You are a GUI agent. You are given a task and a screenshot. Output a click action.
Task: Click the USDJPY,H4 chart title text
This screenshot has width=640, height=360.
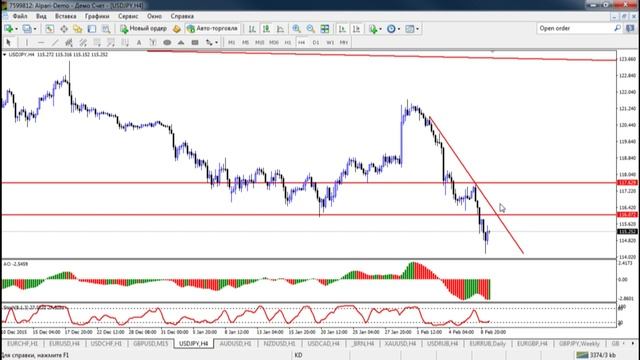(21, 54)
